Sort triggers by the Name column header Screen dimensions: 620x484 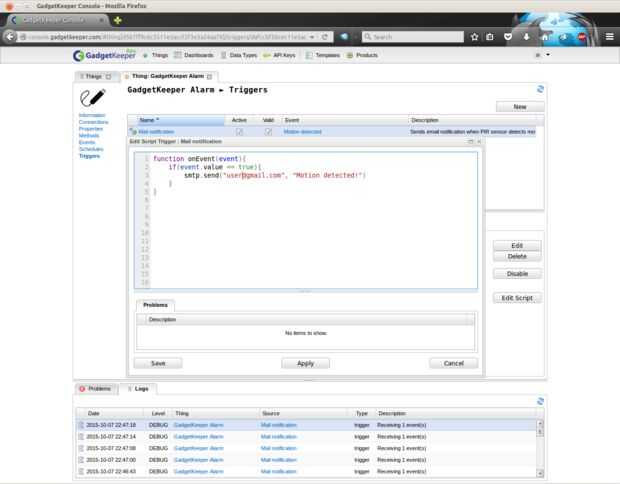(177, 120)
